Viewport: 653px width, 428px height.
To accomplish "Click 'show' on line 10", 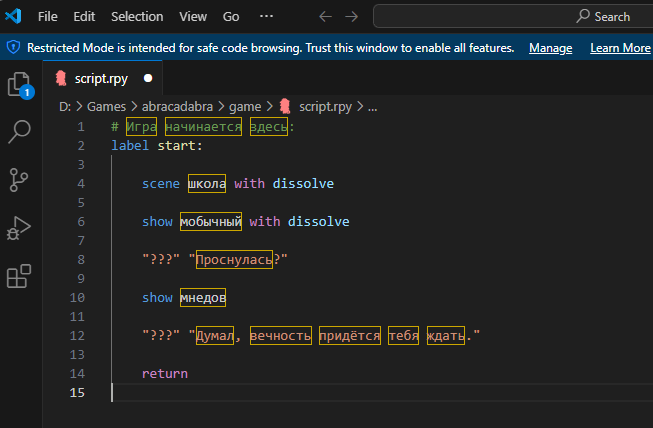I will 157,298.
